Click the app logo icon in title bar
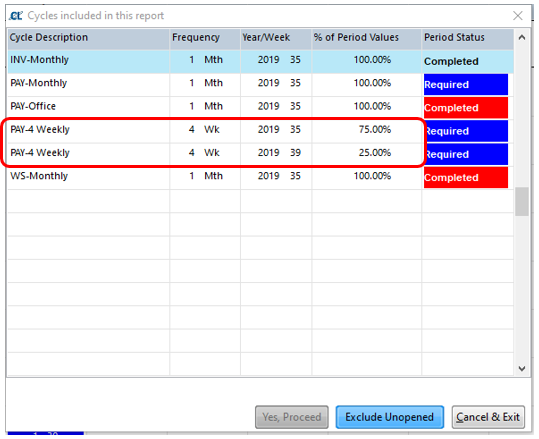539x439 pixels. [x=16, y=16]
